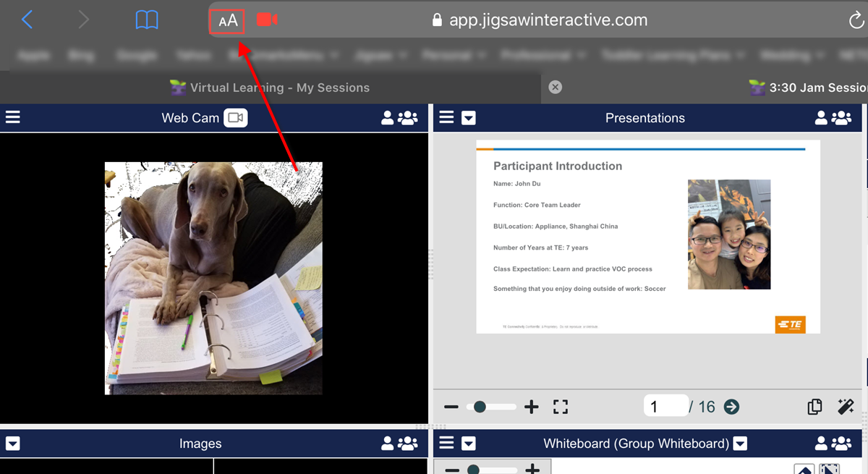
Task: Open the Safari AA text size menu
Action: (x=228, y=21)
